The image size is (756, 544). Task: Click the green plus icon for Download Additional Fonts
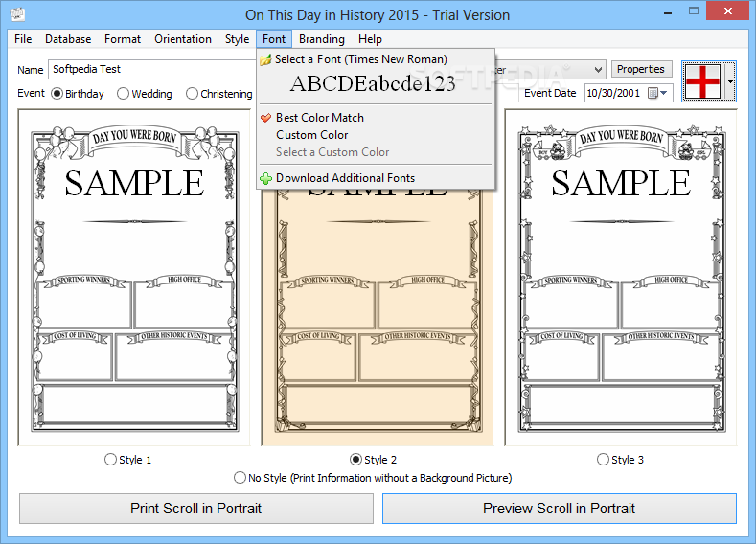click(x=265, y=179)
